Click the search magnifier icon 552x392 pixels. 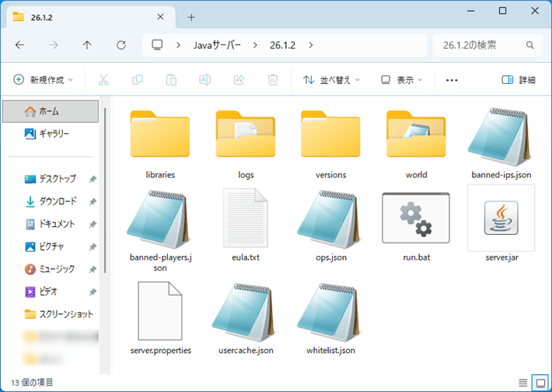tap(529, 45)
